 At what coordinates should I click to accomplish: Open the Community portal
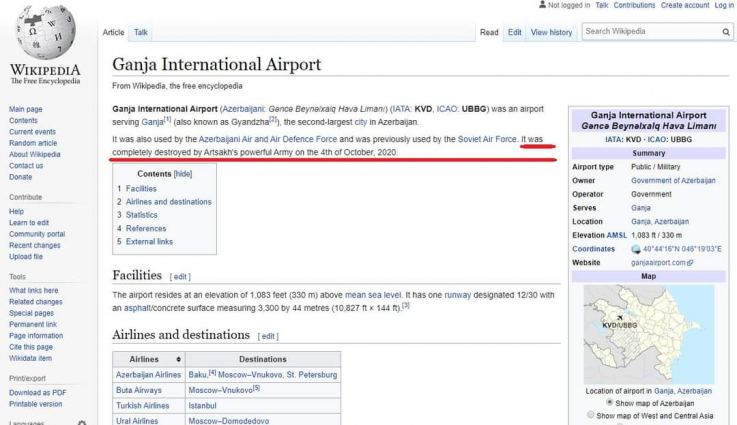(37, 234)
